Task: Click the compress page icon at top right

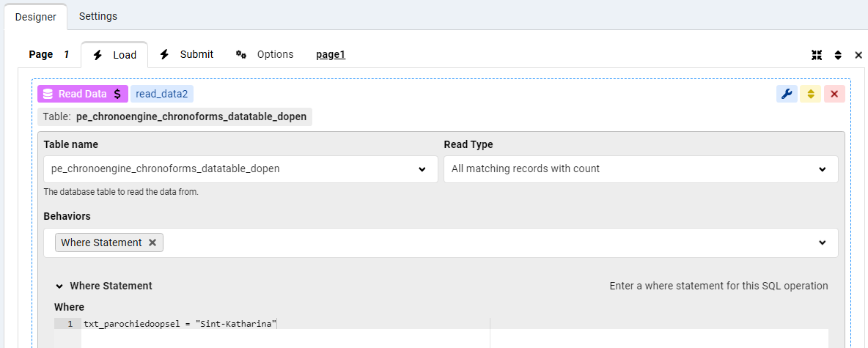Action: click(x=817, y=55)
